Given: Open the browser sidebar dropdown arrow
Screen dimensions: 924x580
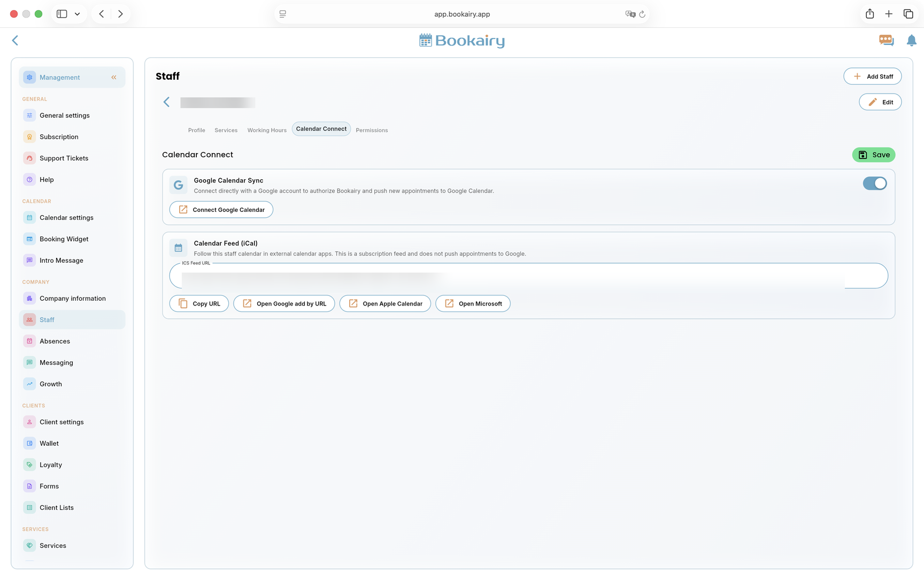Looking at the screenshot, I should click(x=77, y=14).
